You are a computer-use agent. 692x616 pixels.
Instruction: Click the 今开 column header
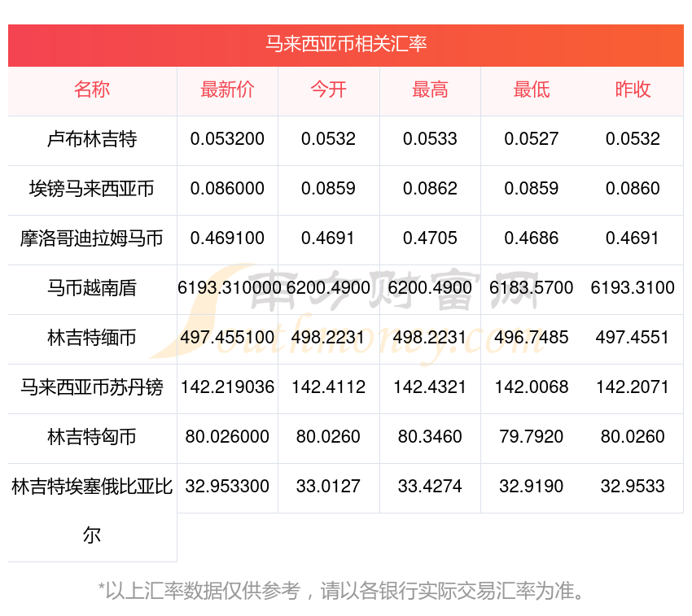coord(328,90)
